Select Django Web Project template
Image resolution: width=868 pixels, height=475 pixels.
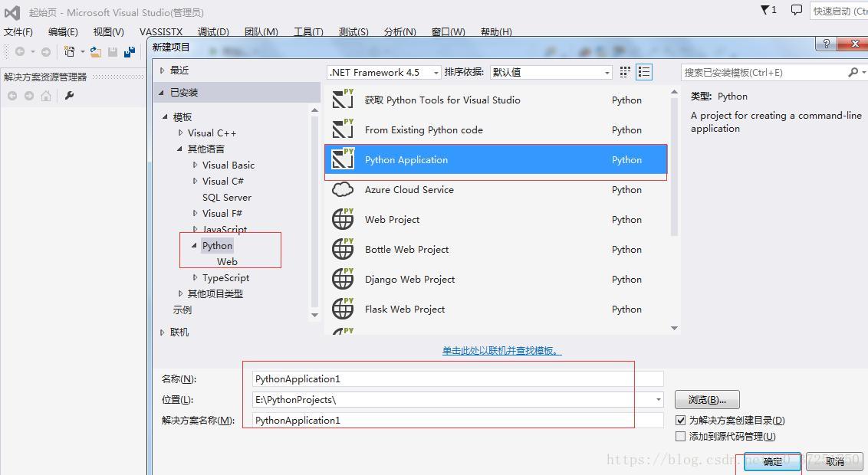(x=496, y=279)
